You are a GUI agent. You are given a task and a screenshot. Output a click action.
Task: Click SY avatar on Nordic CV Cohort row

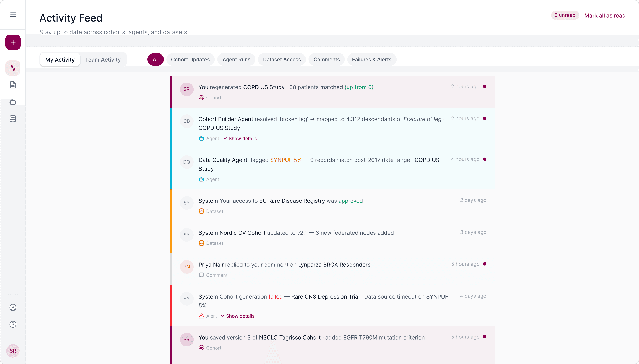[187, 235]
